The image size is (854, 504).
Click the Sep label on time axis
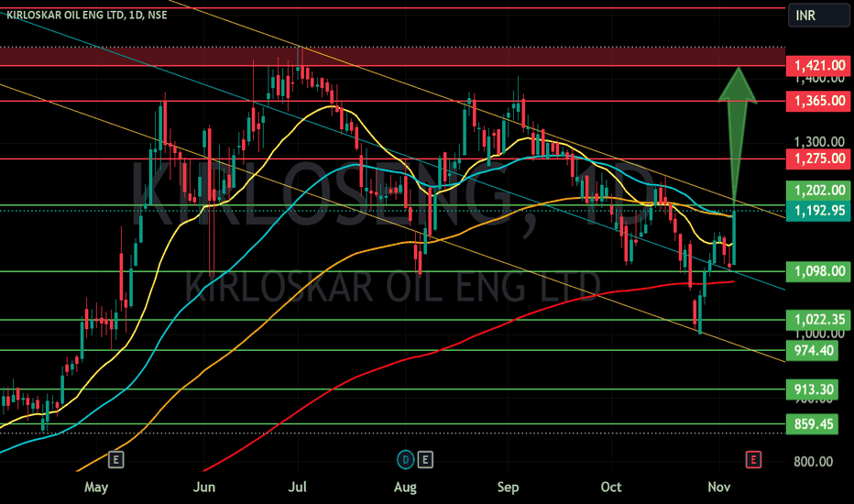(x=508, y=488)
